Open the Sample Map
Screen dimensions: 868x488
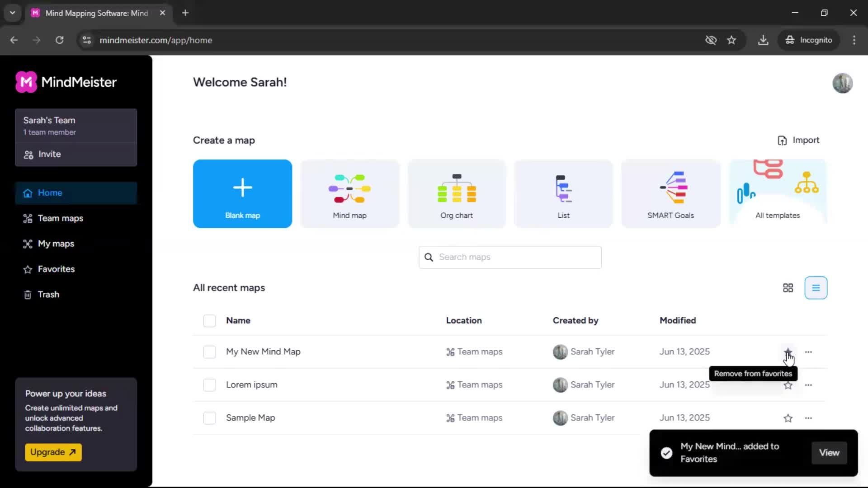click(250, 418)
